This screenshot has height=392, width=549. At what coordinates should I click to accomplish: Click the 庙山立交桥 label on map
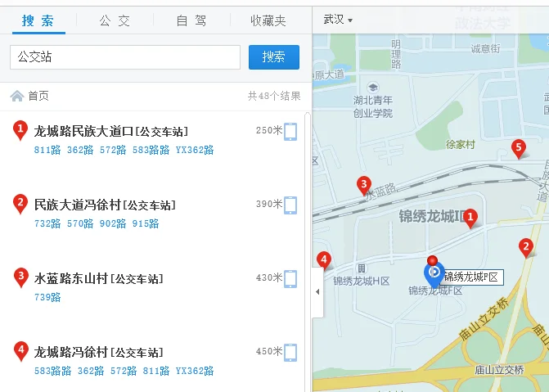[x=499, y=370]
